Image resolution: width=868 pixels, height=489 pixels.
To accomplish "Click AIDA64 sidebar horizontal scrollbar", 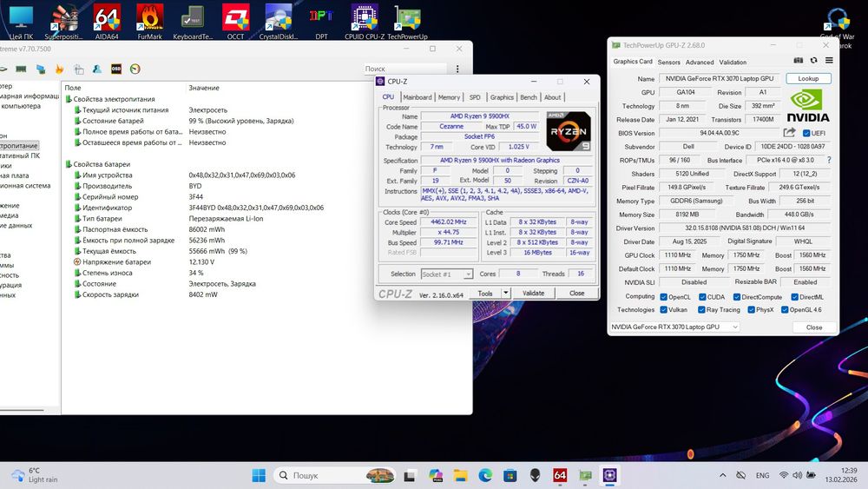I will [23, 410].
